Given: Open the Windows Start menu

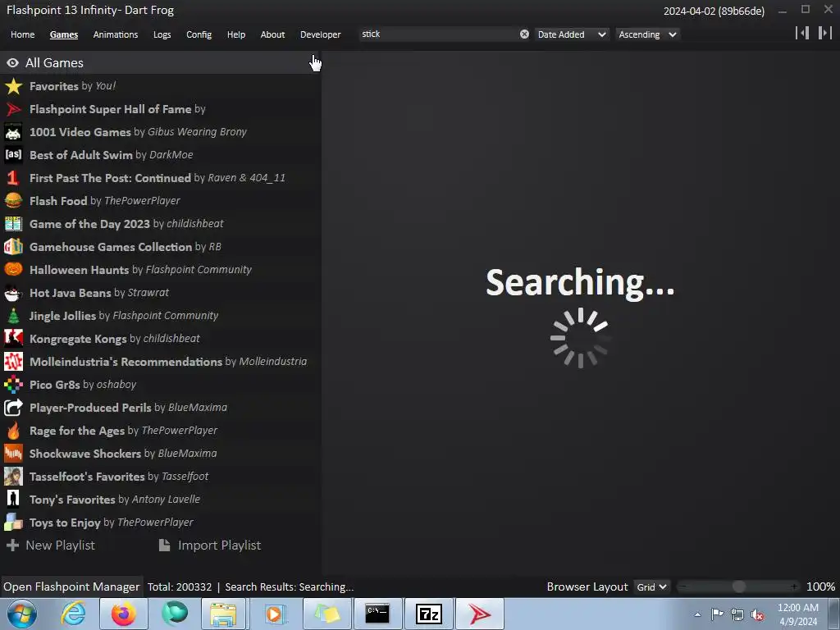Looking at the screenshot, I should [x=22, y=614].
